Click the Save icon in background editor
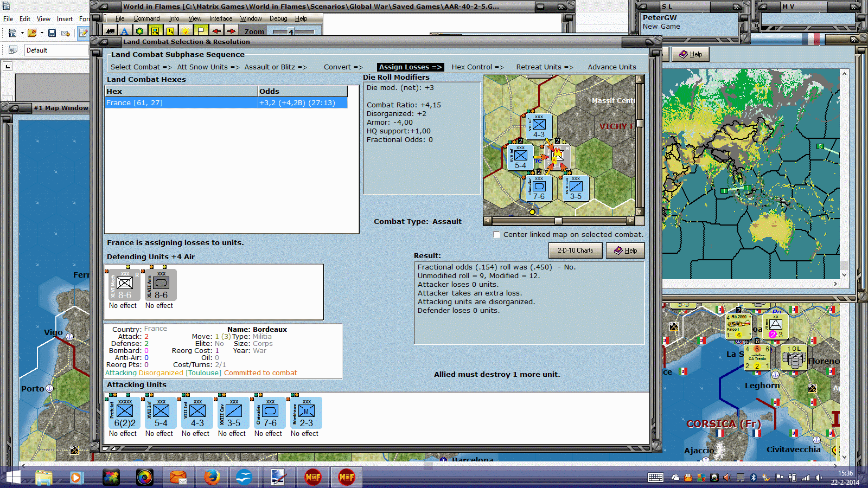 click(52, 33)
